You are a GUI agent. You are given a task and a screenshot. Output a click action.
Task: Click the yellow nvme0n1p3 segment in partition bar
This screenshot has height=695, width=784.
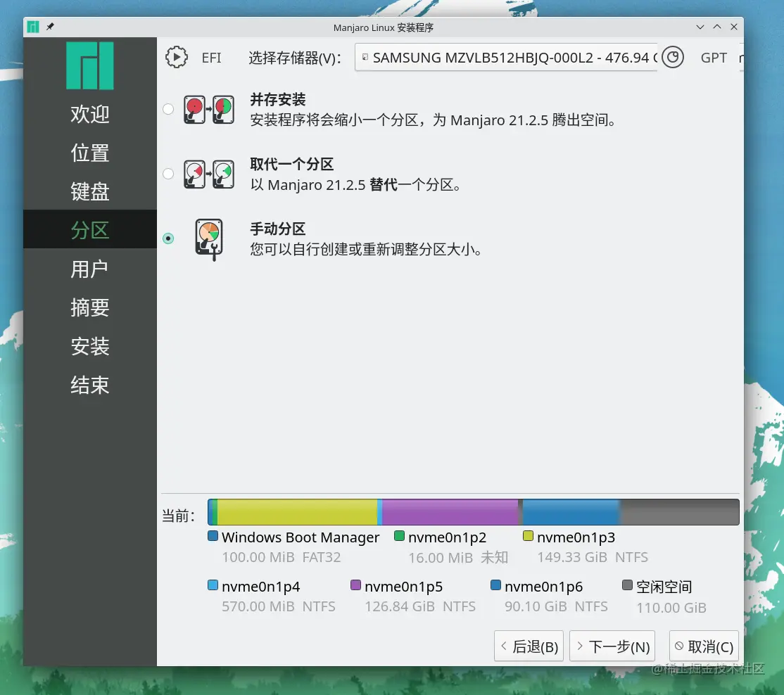coord(297,511)
